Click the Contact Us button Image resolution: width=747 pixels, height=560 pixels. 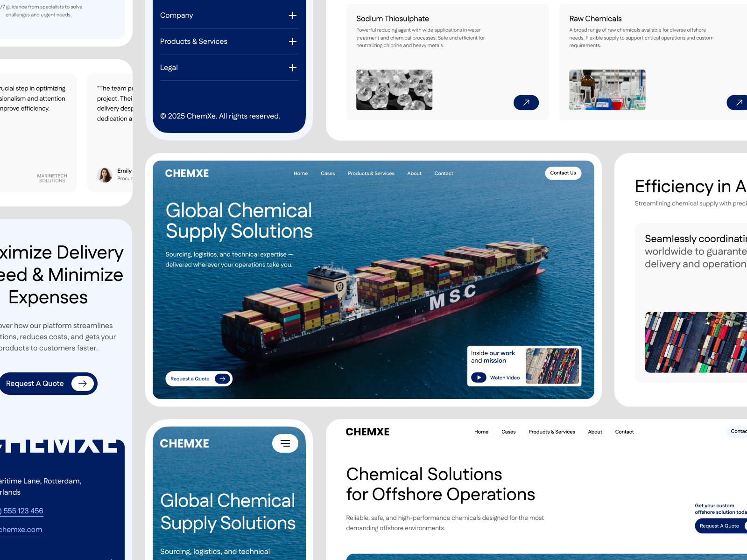(x=563, y=173)
